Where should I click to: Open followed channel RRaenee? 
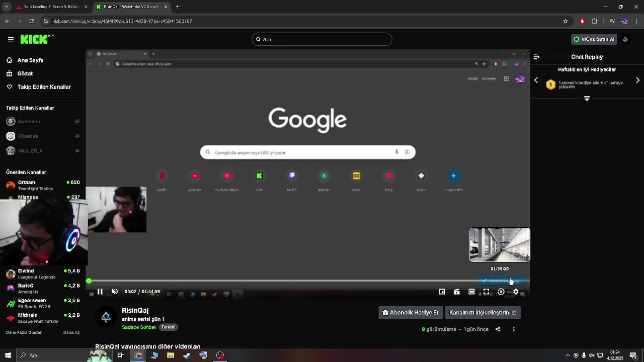tap(43, 136)
